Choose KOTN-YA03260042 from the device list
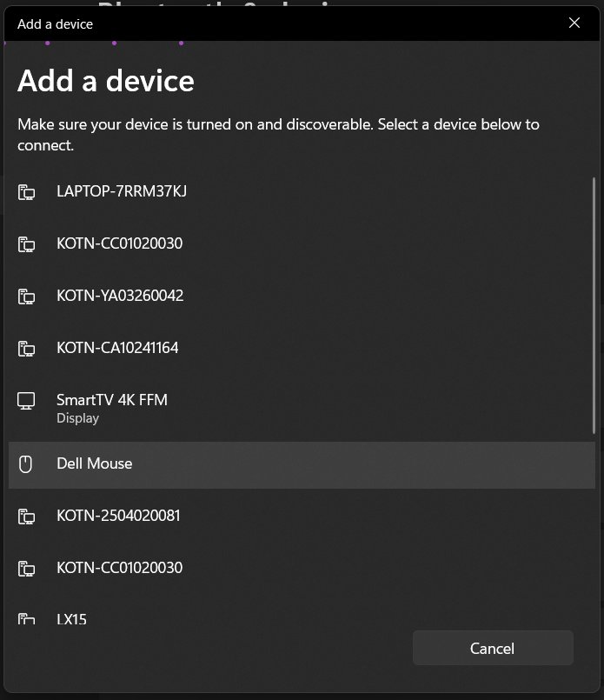 point(119,296)
